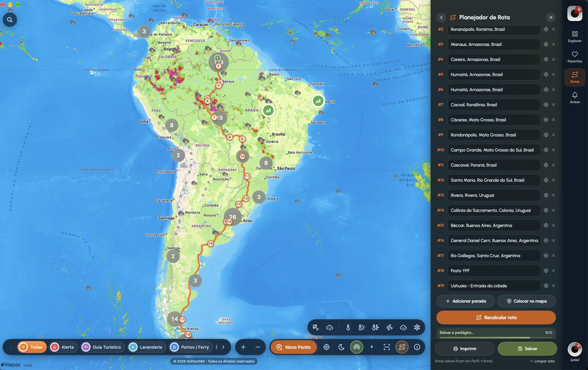The width and height of the screenshot is (588, 370).
Task: Show the wind layer
Action: pos(390,327)
